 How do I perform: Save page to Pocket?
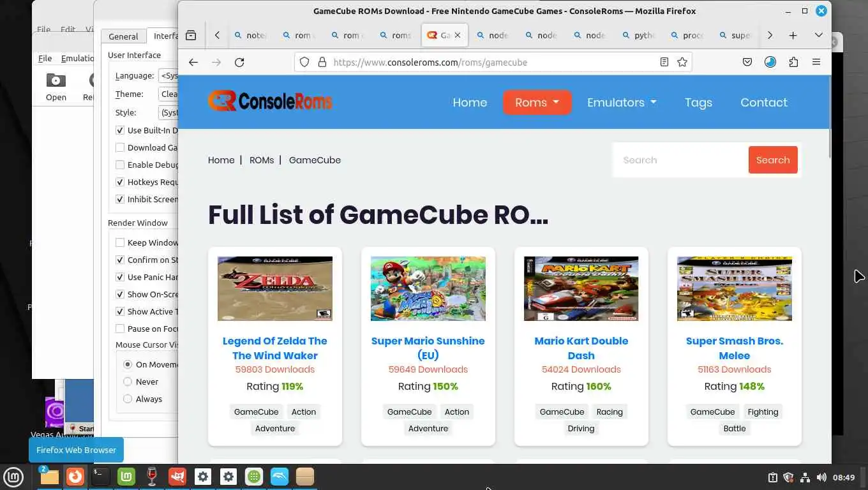click(747, 62)
